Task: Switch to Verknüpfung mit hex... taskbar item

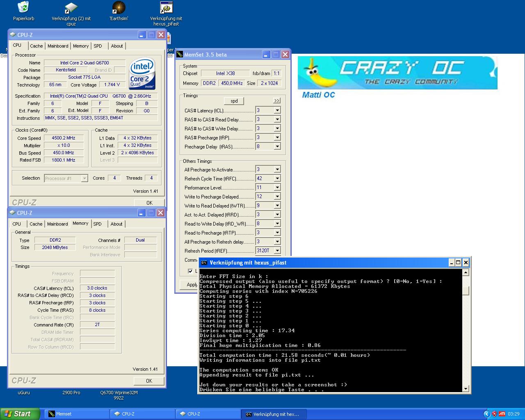Action: point(274,414)
